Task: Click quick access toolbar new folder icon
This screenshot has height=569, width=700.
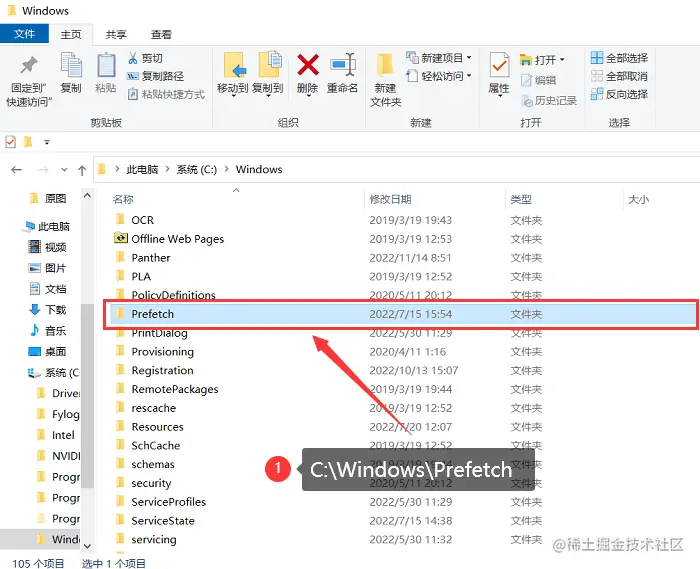Action: (x=28, y=142)
